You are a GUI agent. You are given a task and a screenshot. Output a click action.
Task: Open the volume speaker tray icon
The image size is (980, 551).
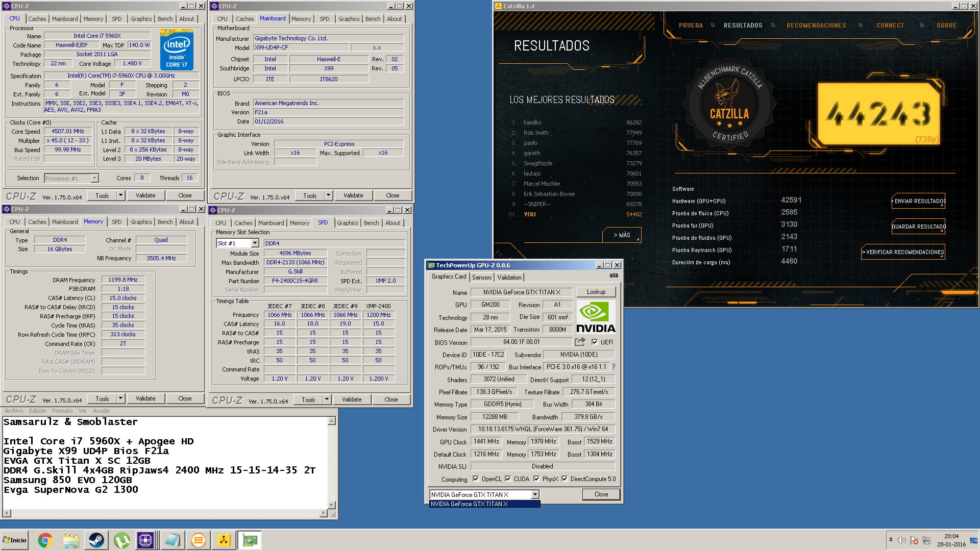[x=902, y=540]
